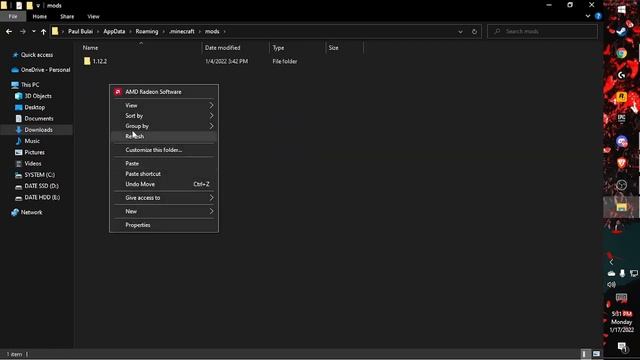Open recent locations dropdown
Viewport: 640px width, 360px height.
point(33,31)
